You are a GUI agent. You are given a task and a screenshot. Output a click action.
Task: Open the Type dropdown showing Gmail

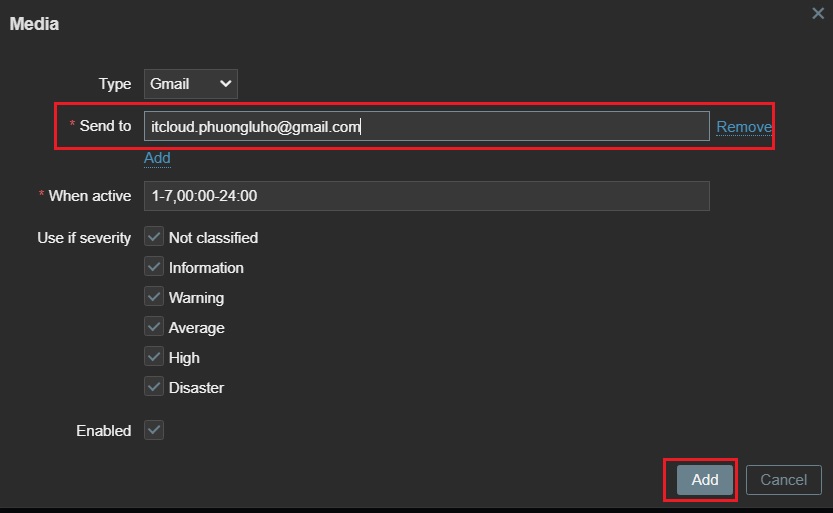coord(191,84)
